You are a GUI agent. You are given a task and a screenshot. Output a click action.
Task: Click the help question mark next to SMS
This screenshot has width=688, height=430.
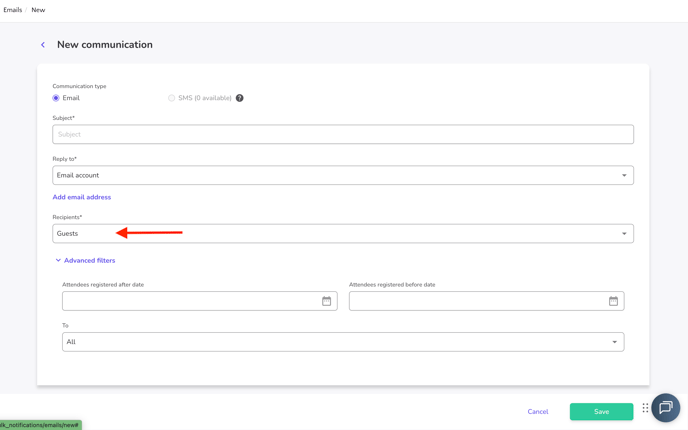click(240, 98)
